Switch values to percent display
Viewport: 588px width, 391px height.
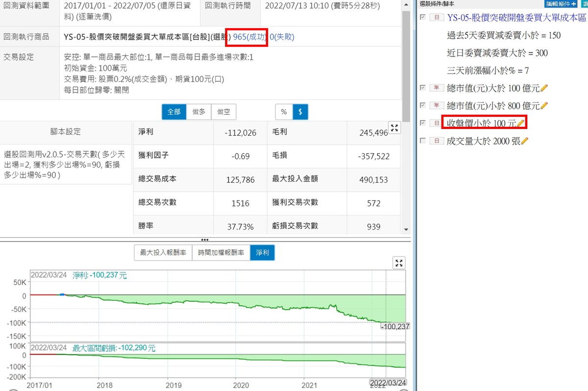pos(284,112)
